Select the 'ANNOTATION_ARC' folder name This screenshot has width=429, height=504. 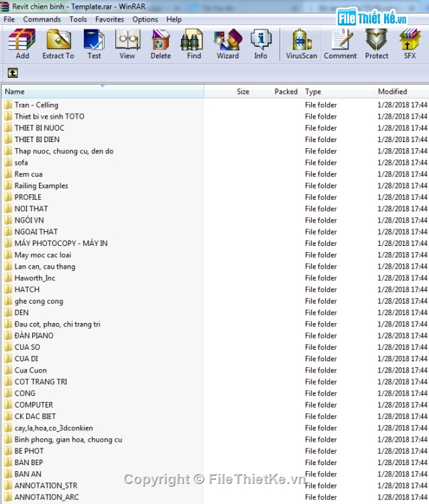click(47, 497)
